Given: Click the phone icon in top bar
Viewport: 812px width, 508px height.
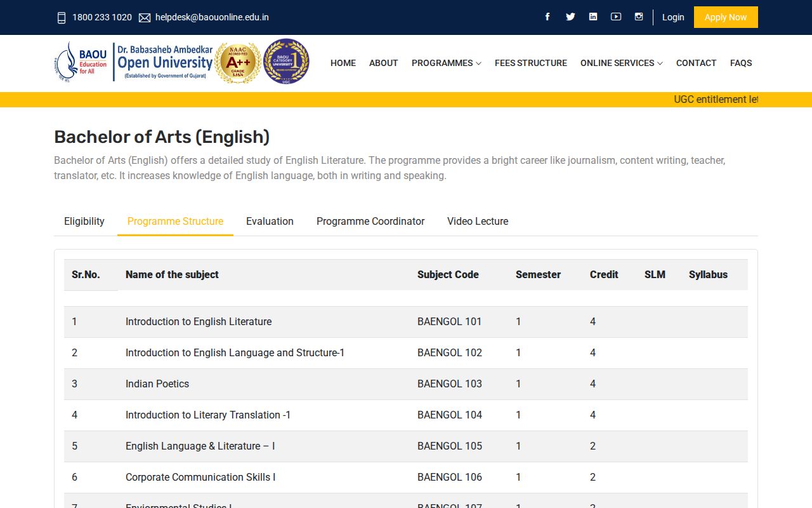Looking at the screenshot, I should click(x=62, y=18).
